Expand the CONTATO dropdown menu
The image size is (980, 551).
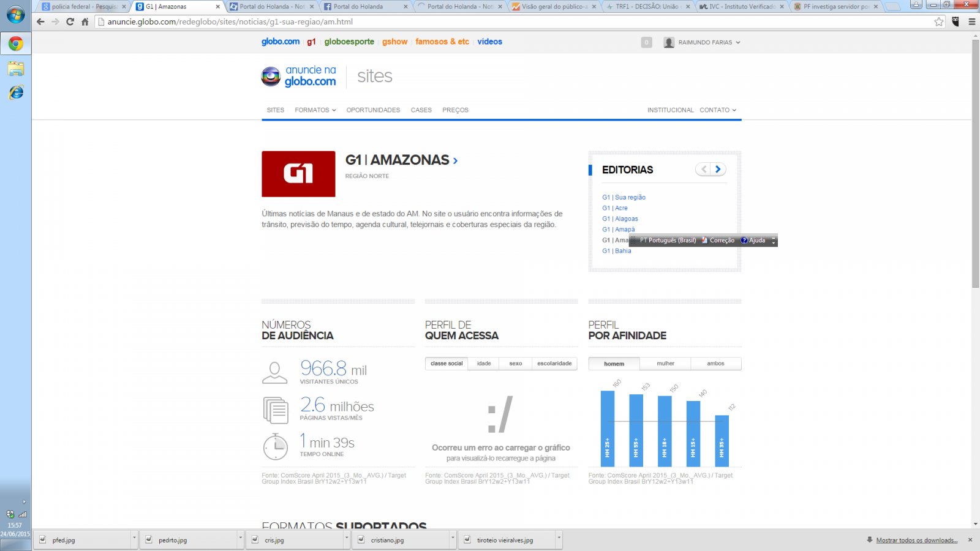click(x=717, y=110)
